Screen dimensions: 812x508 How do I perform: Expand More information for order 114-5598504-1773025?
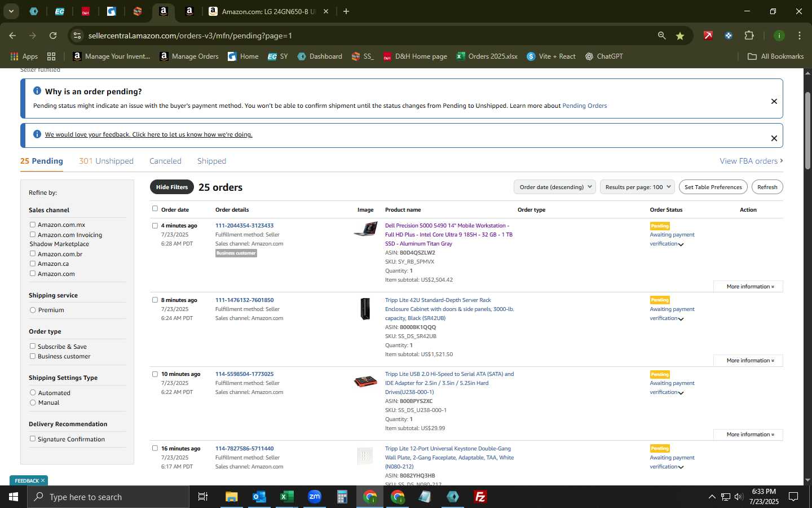[748, 434]
